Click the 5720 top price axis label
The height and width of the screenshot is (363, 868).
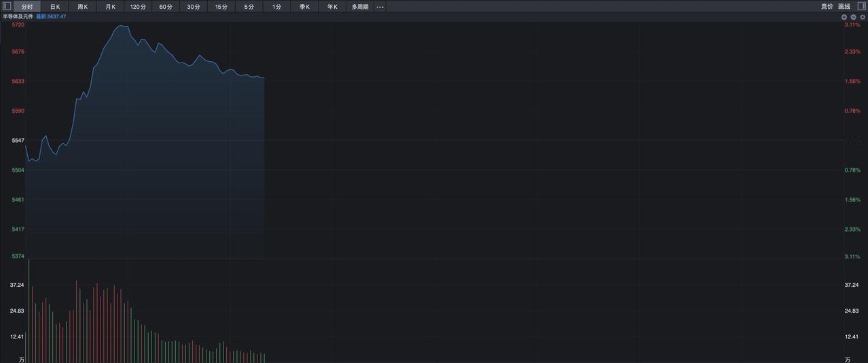18,24
